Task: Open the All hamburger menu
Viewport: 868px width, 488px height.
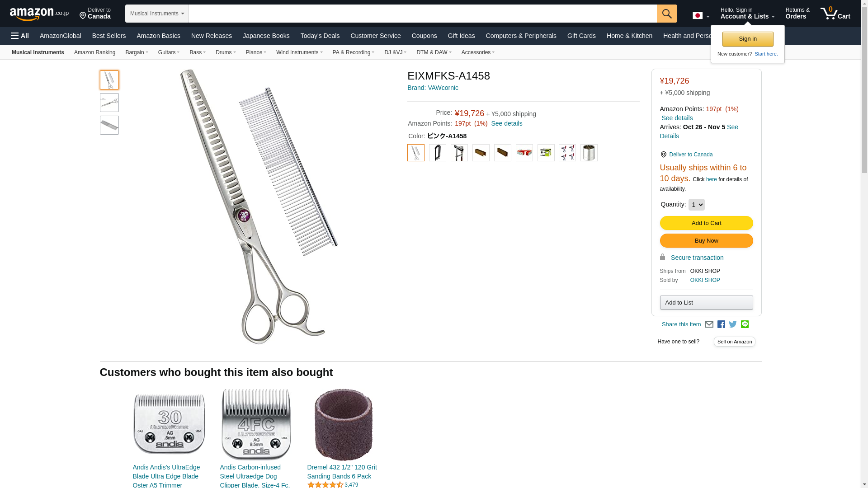Action: 20,36
